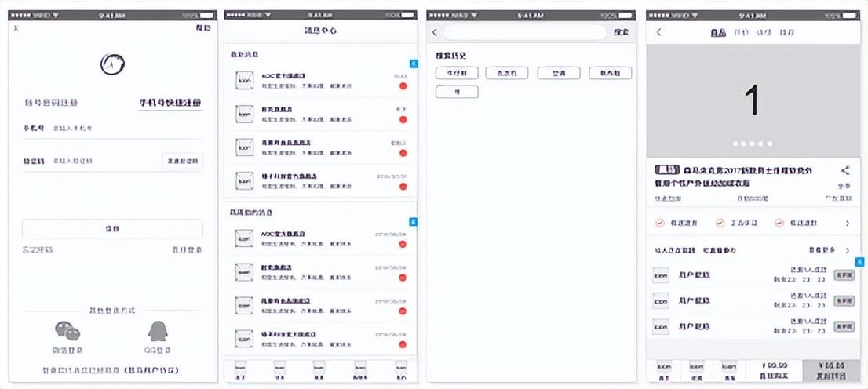The width and height of the screenshot is (868, 389).
Task: Tap the round app logo on registration screen
Action: [112, 64]
